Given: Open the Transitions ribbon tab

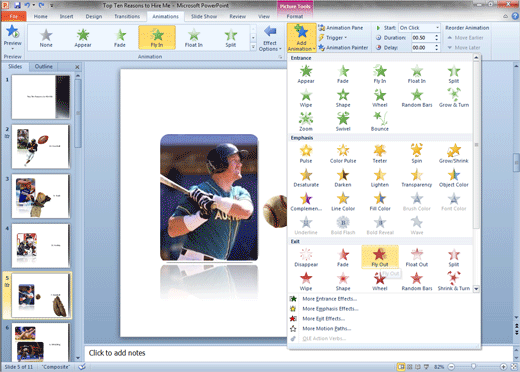Looking at the screenshot, I should click(x=127, y=16).
